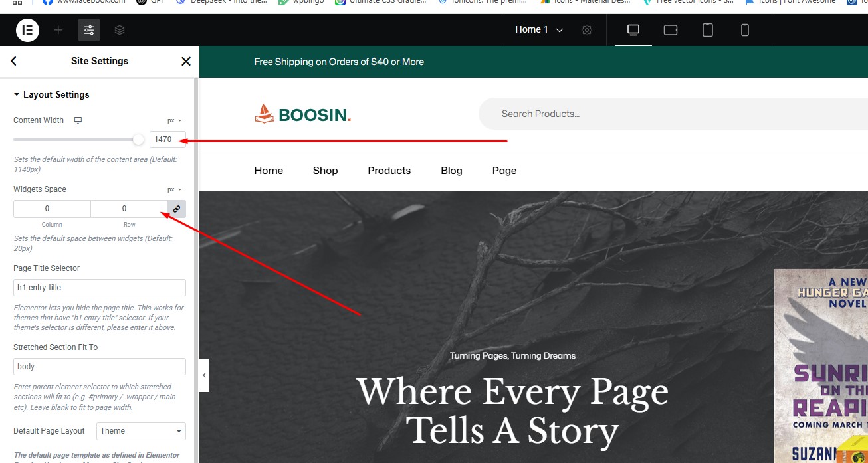The image size is (868, 463).
Task: Click the Elementor logo button
Action: [27, 30]
